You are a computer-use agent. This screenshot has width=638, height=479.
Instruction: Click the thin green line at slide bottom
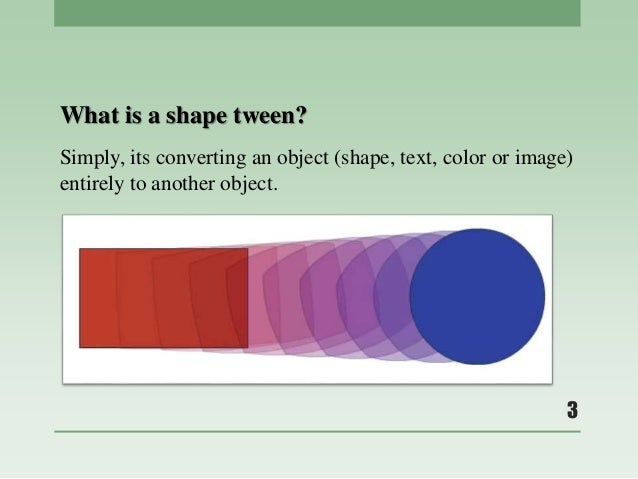(x=317, y=432)
